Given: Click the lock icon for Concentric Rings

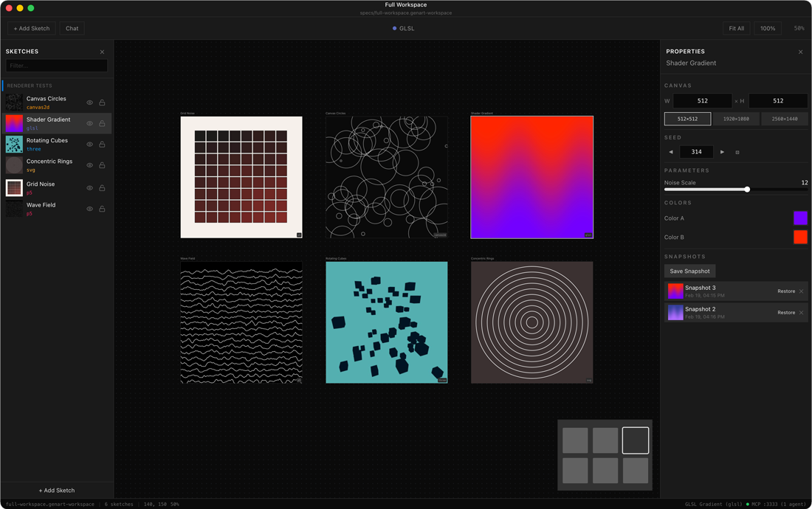Looking at the screenshot, I should (102, 165).
